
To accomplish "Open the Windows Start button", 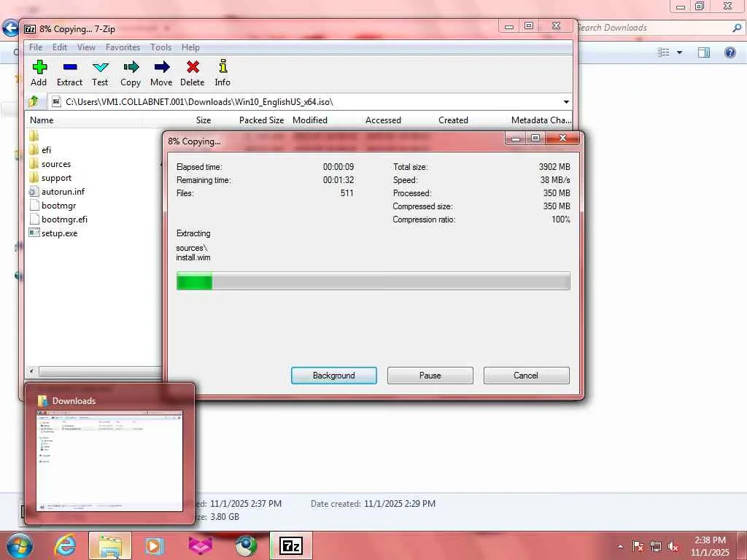I will click(x=18, y=545).
